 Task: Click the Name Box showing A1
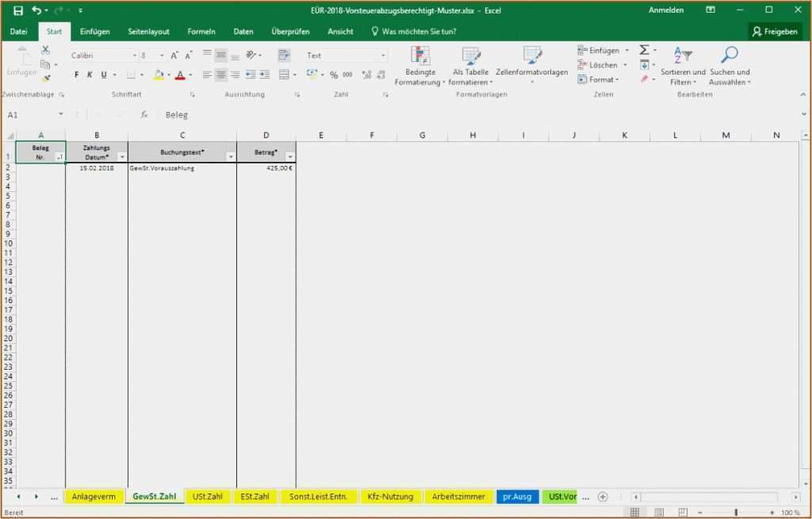tap(32, 114)
